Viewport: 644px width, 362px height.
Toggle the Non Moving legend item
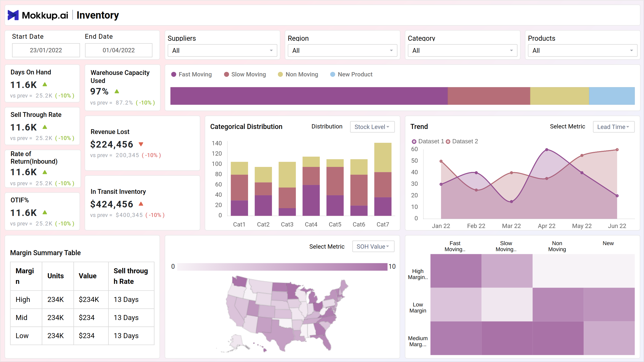click(x=298, y=74)
